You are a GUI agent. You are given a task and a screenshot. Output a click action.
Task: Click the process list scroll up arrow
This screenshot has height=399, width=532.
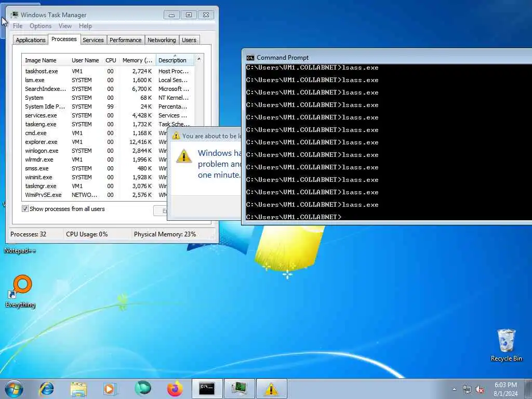199,59
